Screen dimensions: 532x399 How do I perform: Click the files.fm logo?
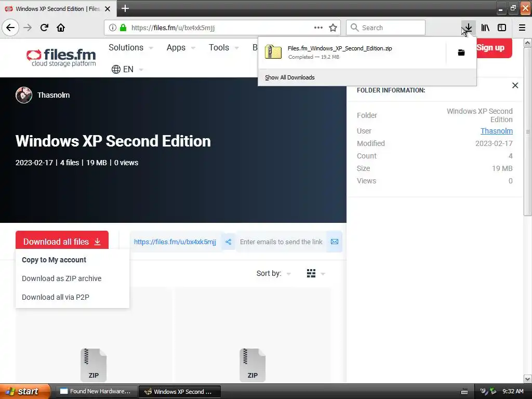(61, 58)
